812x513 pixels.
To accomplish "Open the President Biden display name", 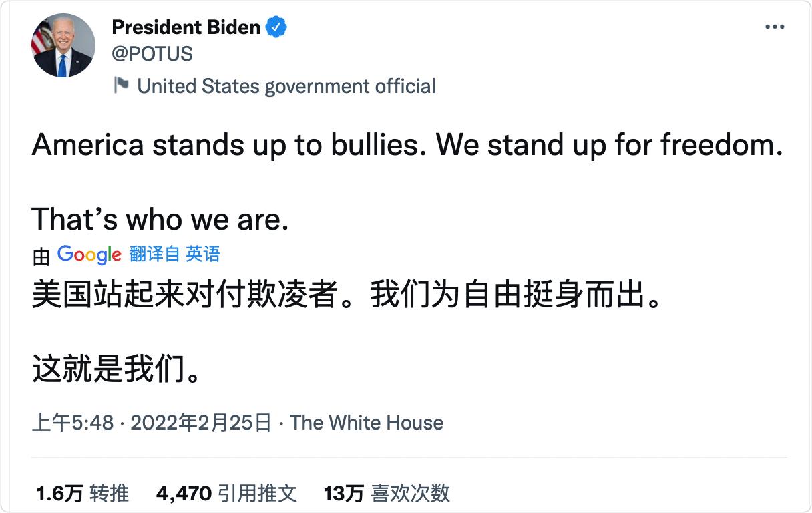I will pyautogui.click(x=186, y=27).
